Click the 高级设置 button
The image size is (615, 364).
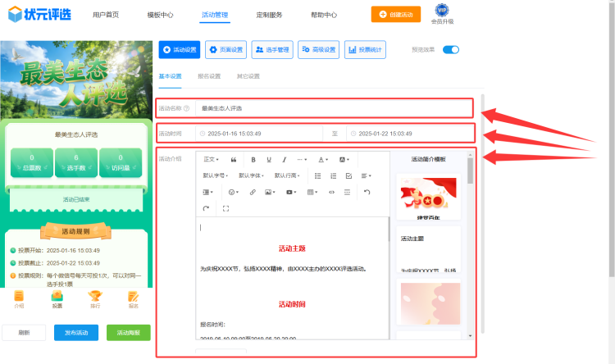(x=318, y=50)
